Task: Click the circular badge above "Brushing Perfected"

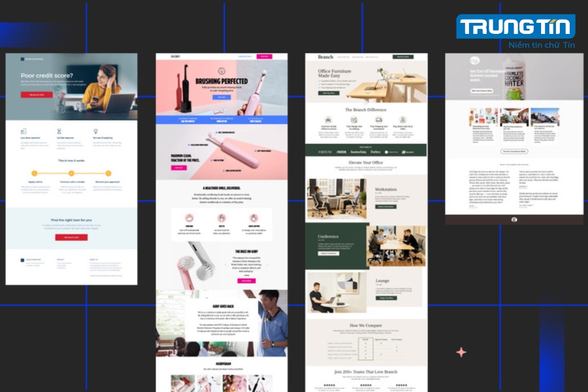Action: [221, 71]
